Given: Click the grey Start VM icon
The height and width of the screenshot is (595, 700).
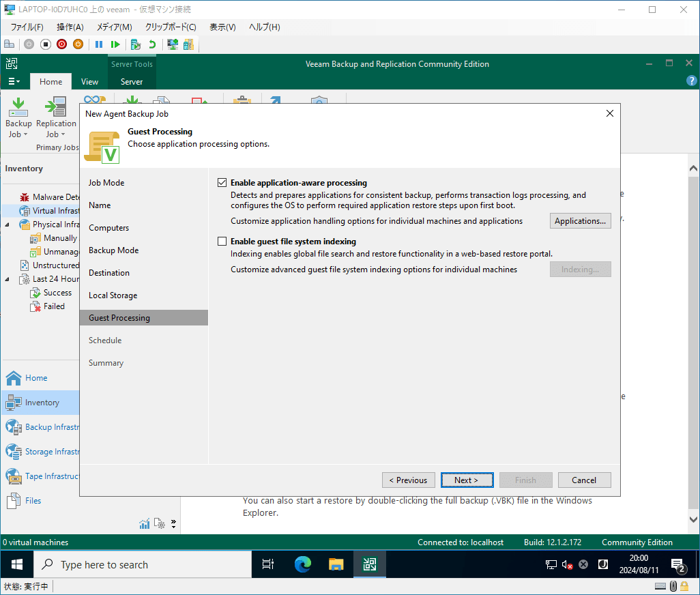Looking at the screenshot, I should (x=29, y=44).
